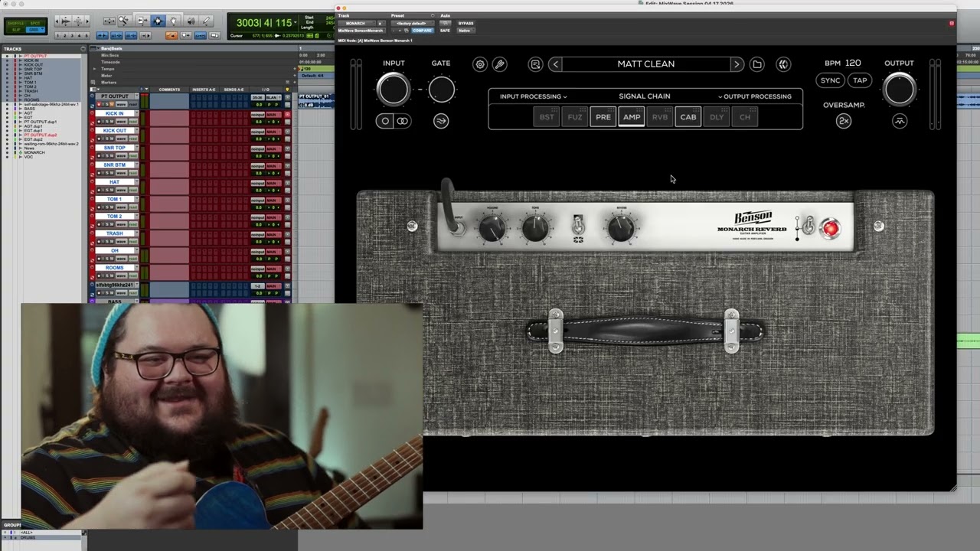980x551 pixels.
Task: Expand the Output Processing section
Action: (755, 96)
